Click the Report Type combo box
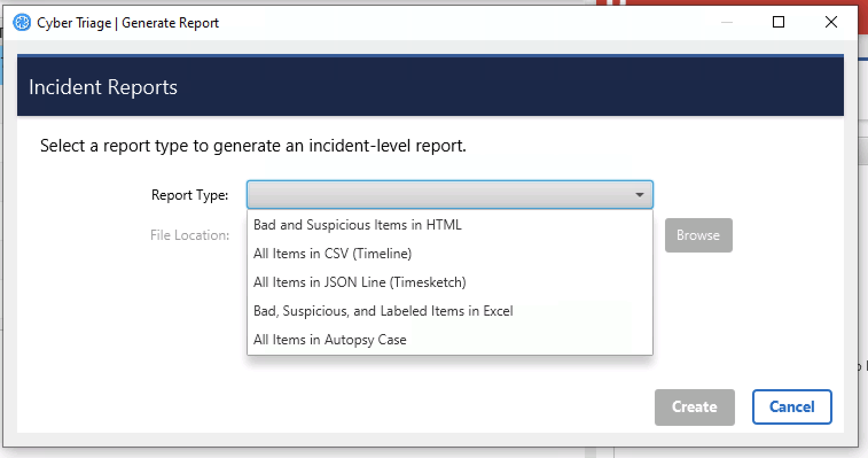This screenshot has height=458, width=868. click(450, 195)
